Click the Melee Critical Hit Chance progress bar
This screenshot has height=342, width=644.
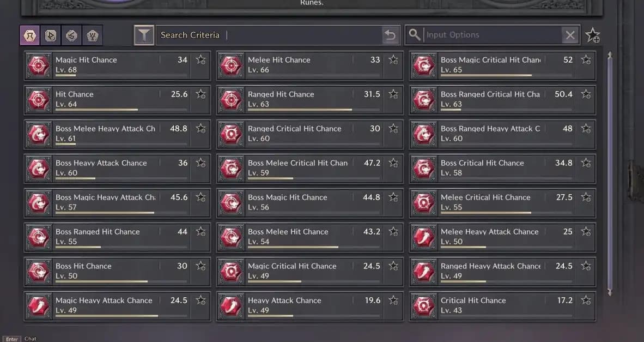(x=485, y=213)
